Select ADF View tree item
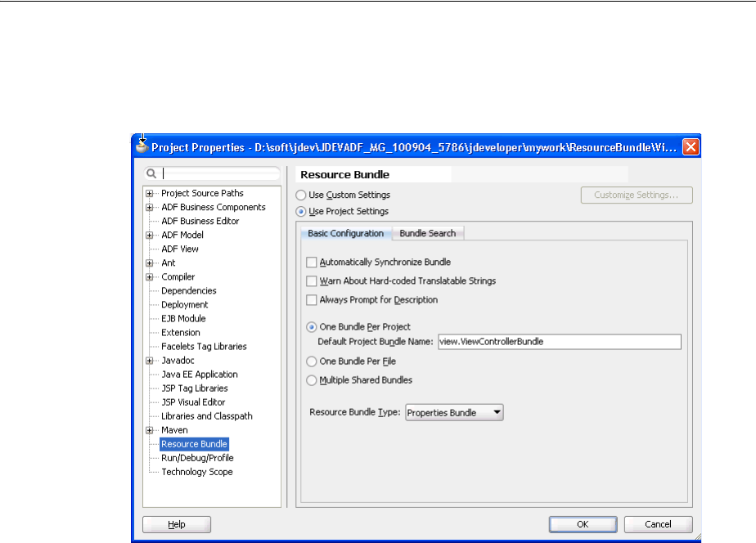The width and height of the screenshot is (756, 543). pos(180,249)
